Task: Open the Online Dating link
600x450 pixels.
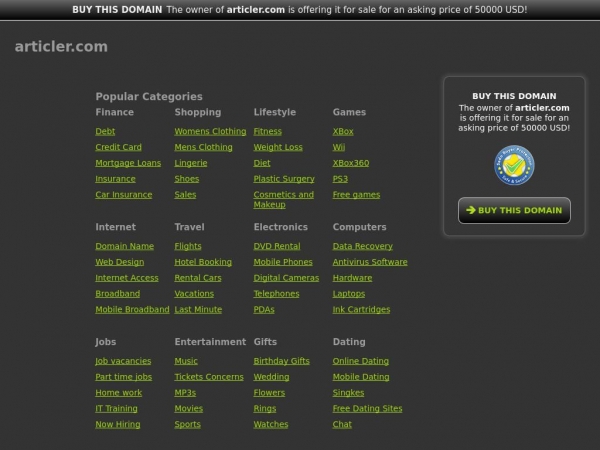Action: pyautogui.click(x=360, y=361)
